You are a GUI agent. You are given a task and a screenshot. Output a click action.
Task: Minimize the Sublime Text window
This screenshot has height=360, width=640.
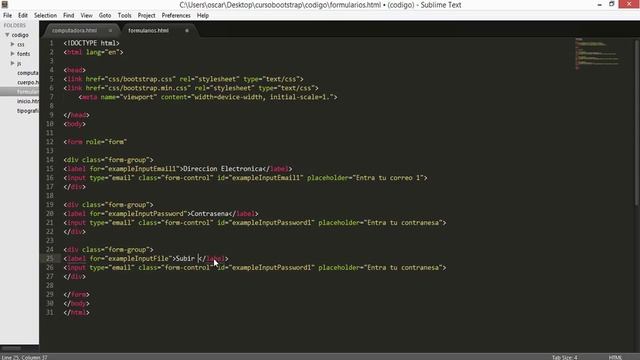click(600, 4)
